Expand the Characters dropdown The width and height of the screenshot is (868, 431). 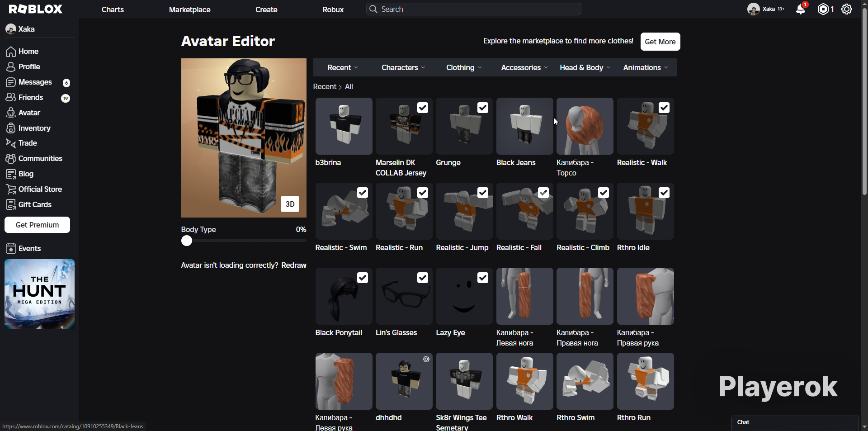tap(403, 67)
